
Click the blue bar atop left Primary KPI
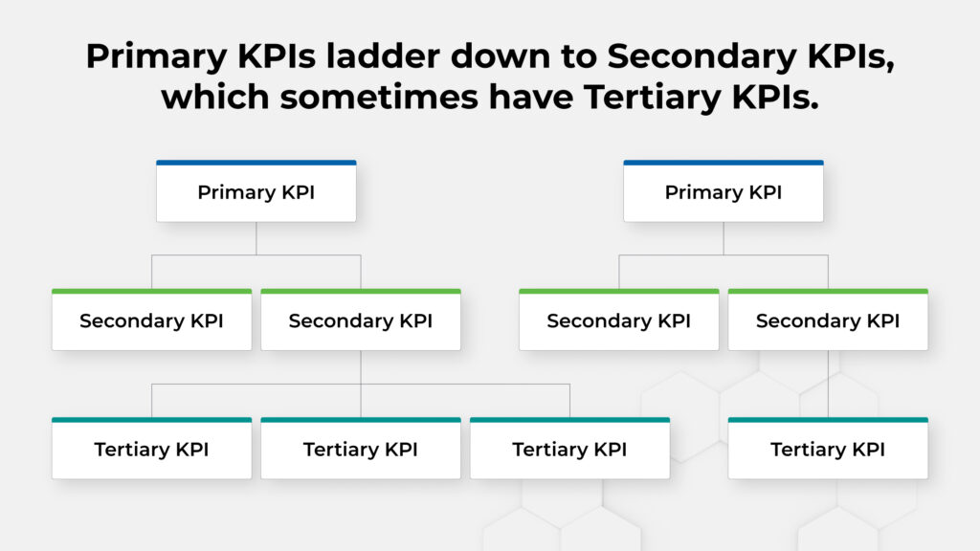tap(256, 163)
